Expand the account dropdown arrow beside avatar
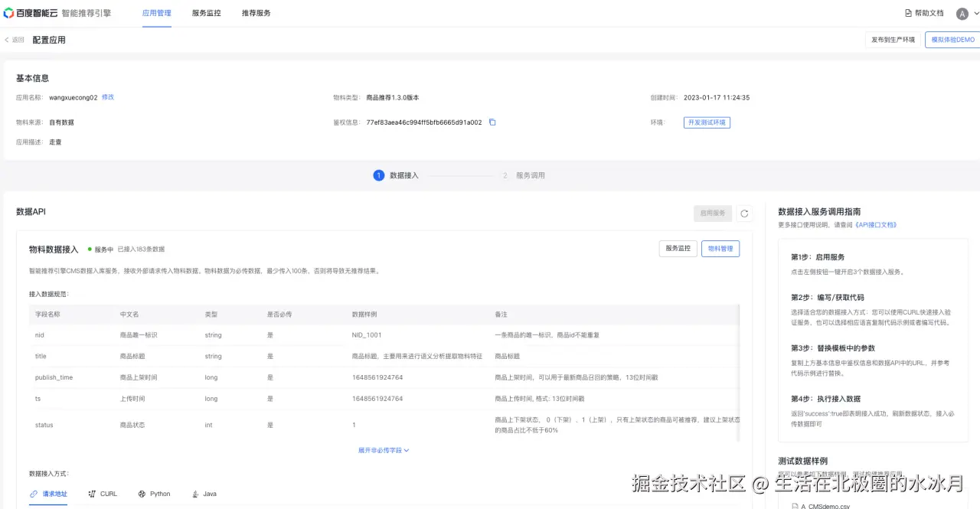This screenshot has width=980, height=509. point(975,14)
